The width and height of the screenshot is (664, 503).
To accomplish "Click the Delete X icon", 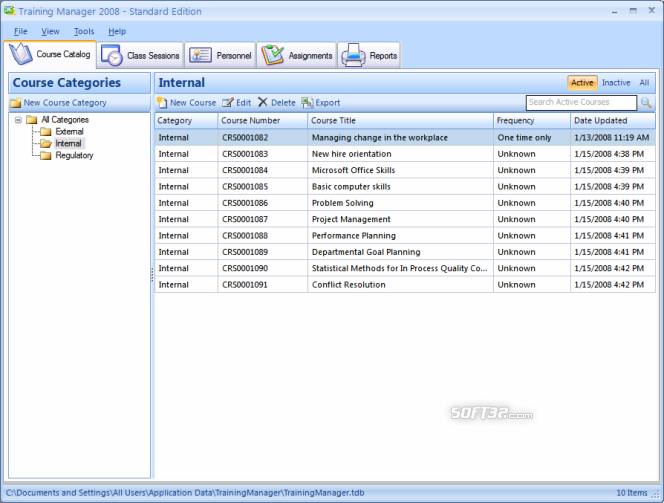I will click(x=263, y=102).
